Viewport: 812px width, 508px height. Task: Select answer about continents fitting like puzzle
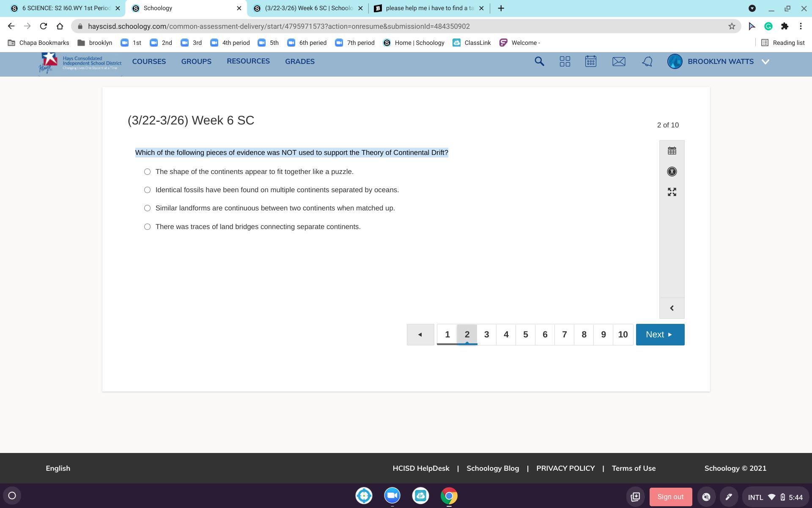click(x=147, y=172)
